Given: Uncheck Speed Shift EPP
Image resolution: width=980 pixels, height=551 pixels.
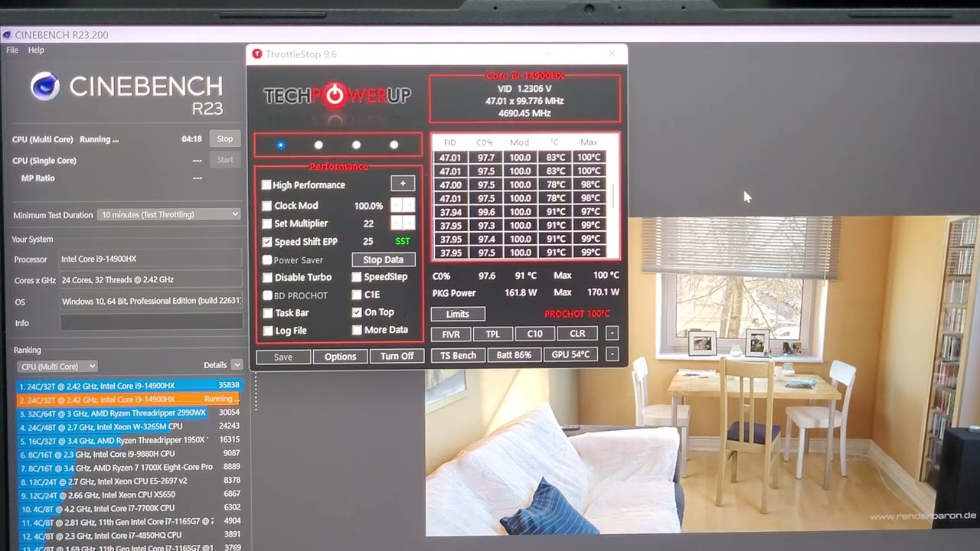Looking at the screenshot, I should 266,242.
